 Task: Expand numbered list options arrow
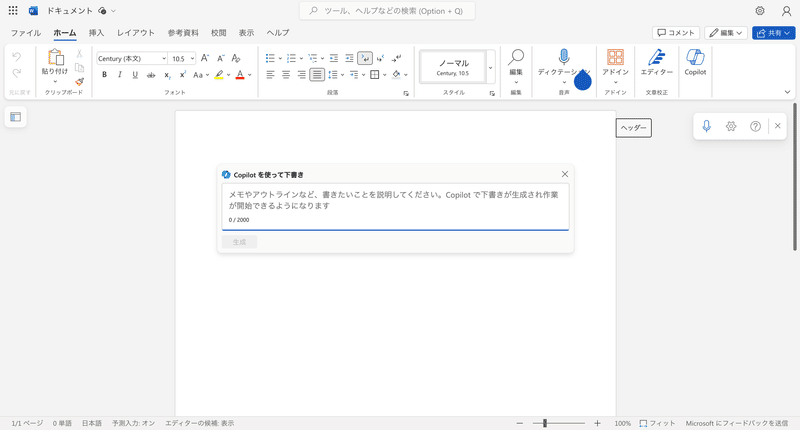301,59
